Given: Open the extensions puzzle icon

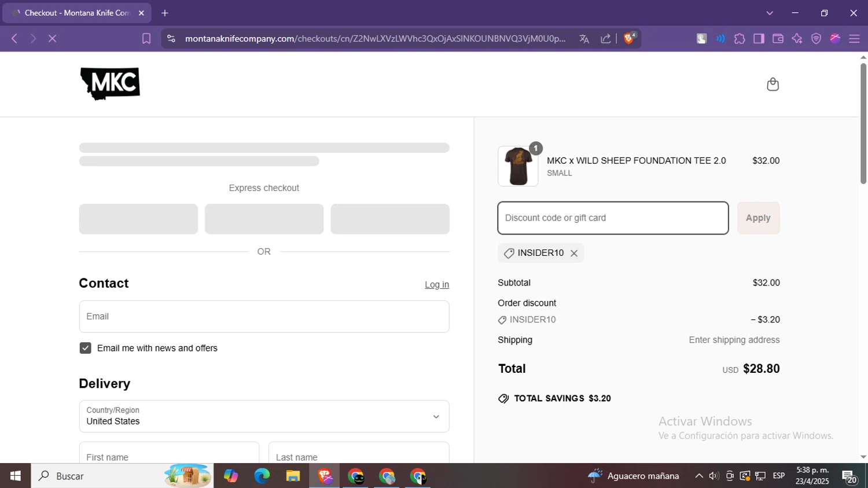Looking at the screenshot, I should point(740,39).
